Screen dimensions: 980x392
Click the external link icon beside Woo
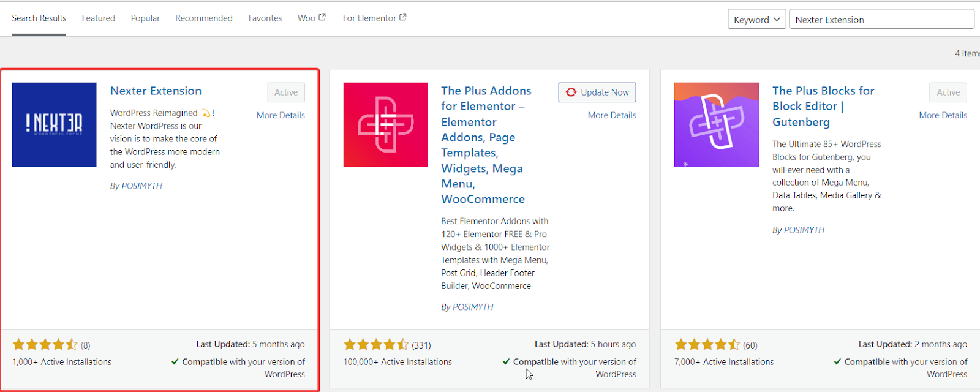tap(322, 18)
